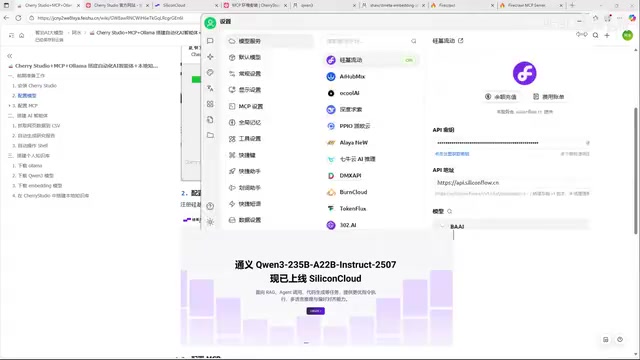Screen dimensions: 640x360
Task: Switch theme with the sun icon in sidebar
Action: coord(210,222)
